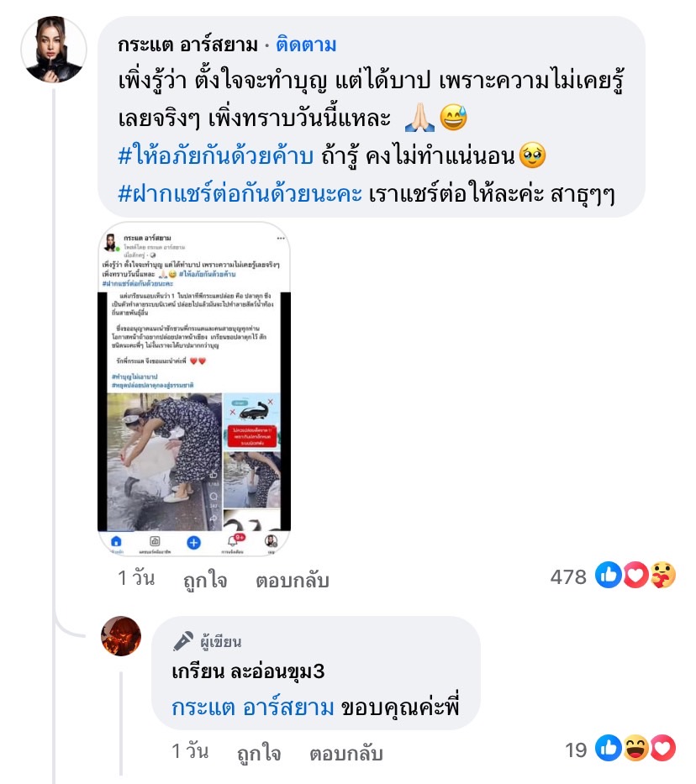Open กระแต อาร์สยาม profile picture

pos(54,49)
